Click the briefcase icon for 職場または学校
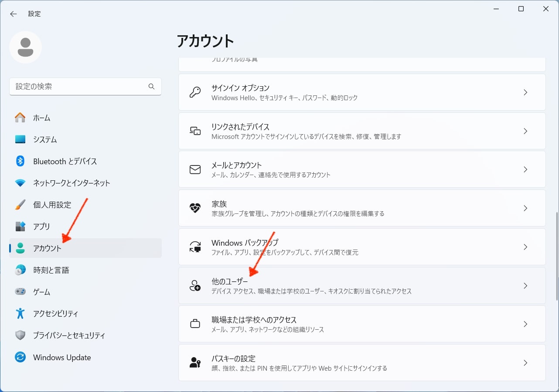This screenshot has width=559, height=392. tap(195, 324)
